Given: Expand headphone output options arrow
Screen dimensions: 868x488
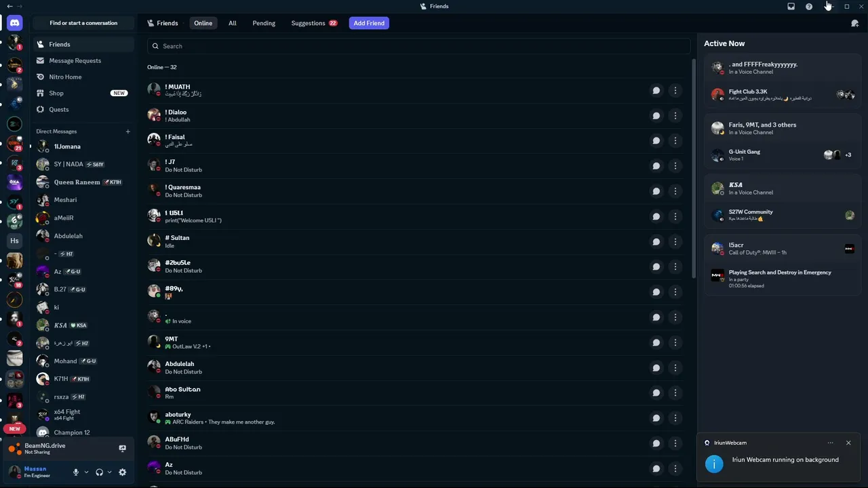Looking at the screenshot, I should tap(109, 472).
